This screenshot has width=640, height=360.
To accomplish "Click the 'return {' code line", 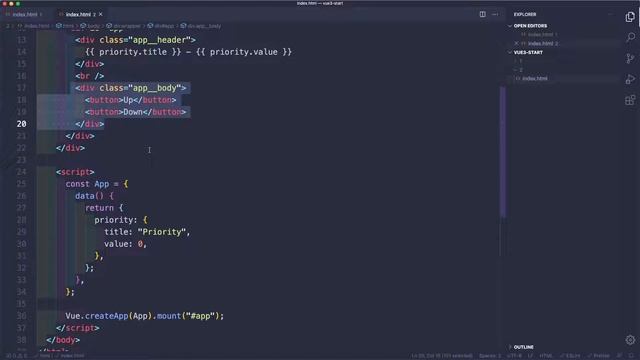I will 104,208.
